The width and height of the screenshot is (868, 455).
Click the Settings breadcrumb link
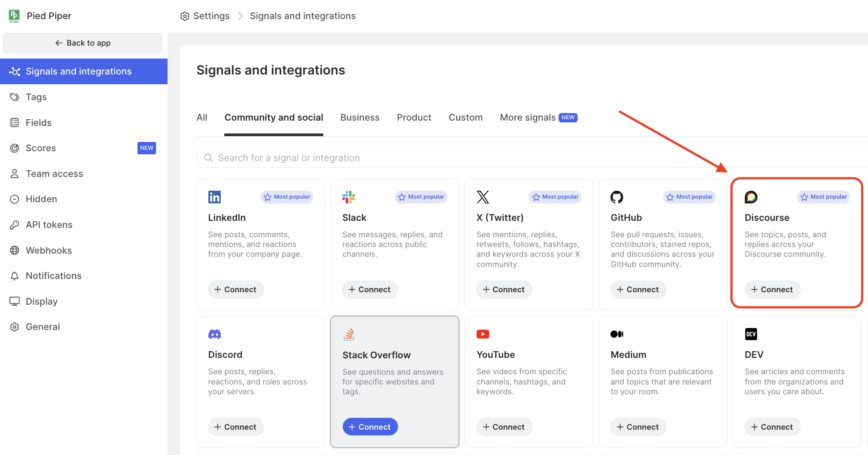tap(205, 16)
